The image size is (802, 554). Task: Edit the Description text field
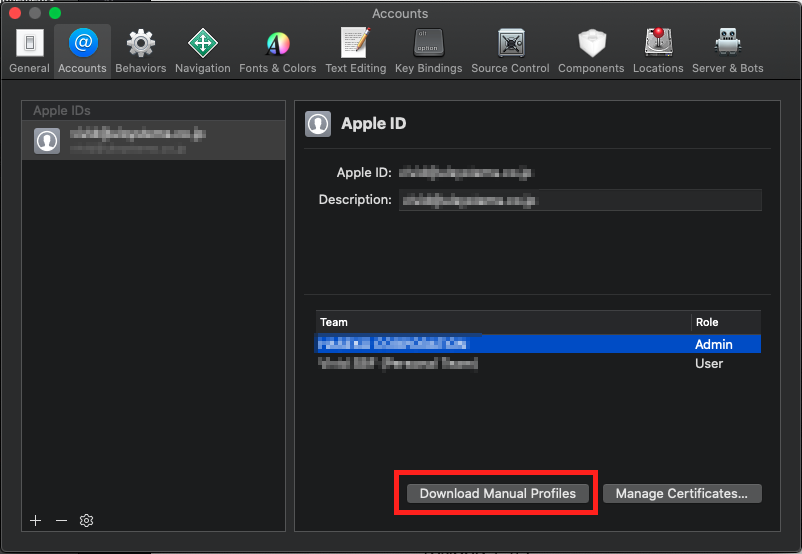tap(580, 200)
